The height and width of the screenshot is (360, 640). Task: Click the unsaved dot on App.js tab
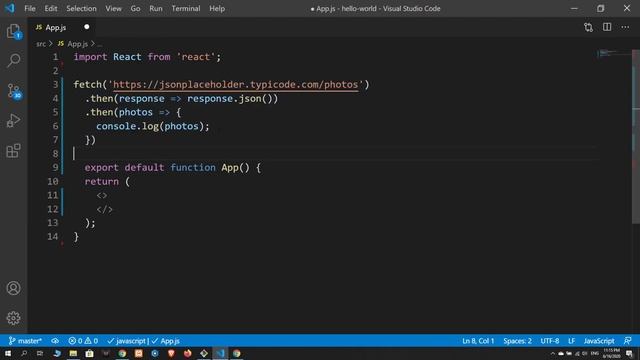(x=87, y=27)
